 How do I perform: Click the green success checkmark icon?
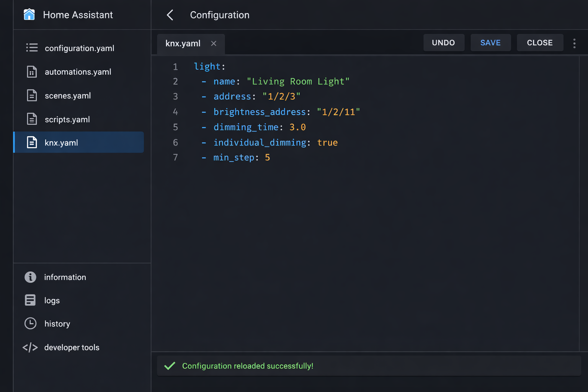pos(170,366)
